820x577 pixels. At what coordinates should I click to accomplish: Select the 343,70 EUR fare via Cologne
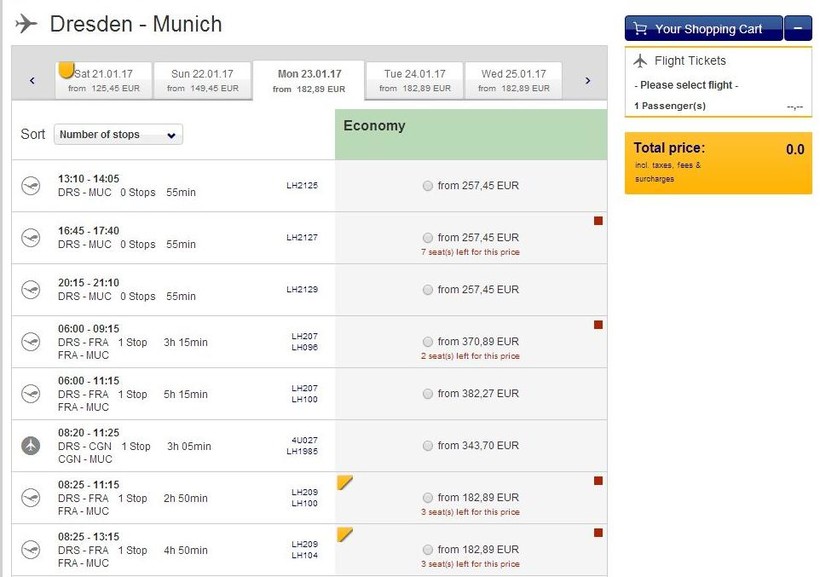428,446
